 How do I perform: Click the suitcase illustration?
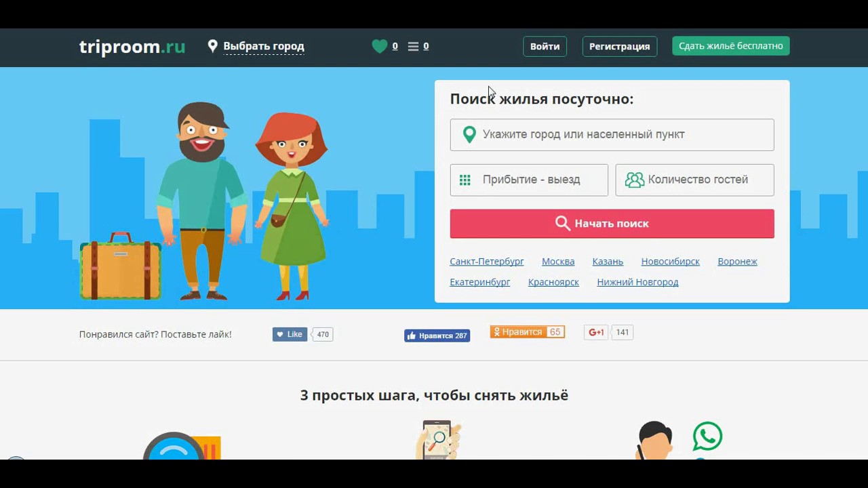[x=121, y=266]
